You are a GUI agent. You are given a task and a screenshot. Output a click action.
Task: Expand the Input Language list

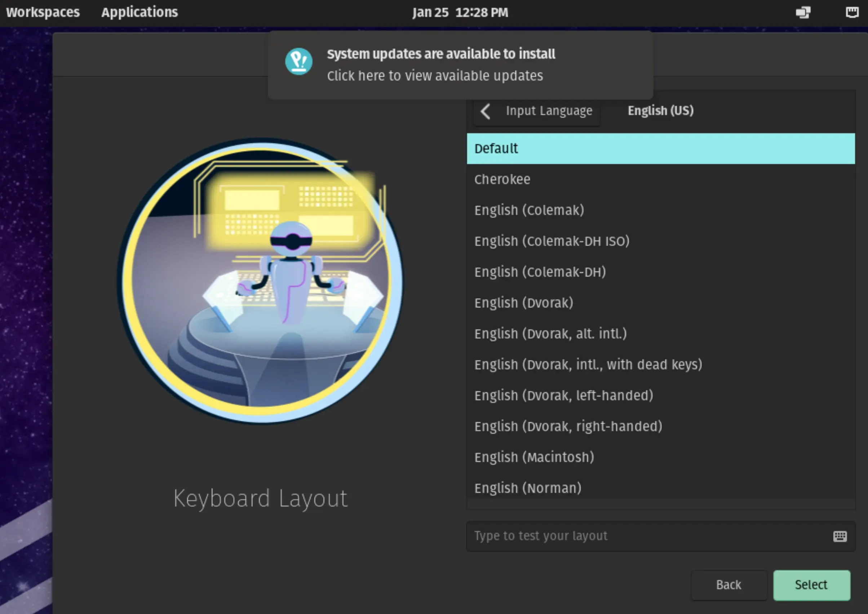(548, 111)
